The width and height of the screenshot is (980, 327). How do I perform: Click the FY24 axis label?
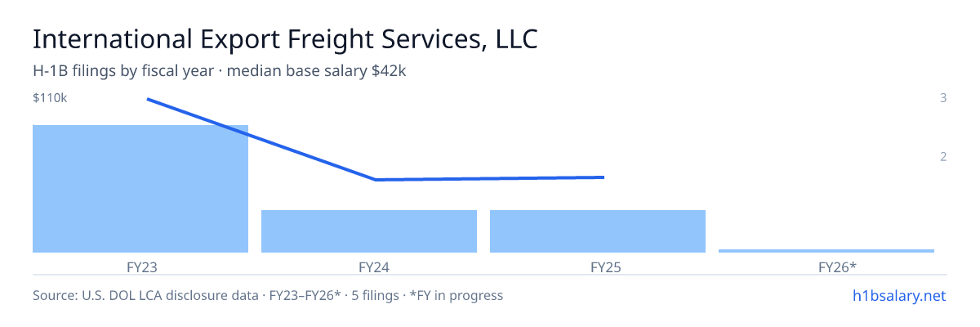(x=369, y=267)
